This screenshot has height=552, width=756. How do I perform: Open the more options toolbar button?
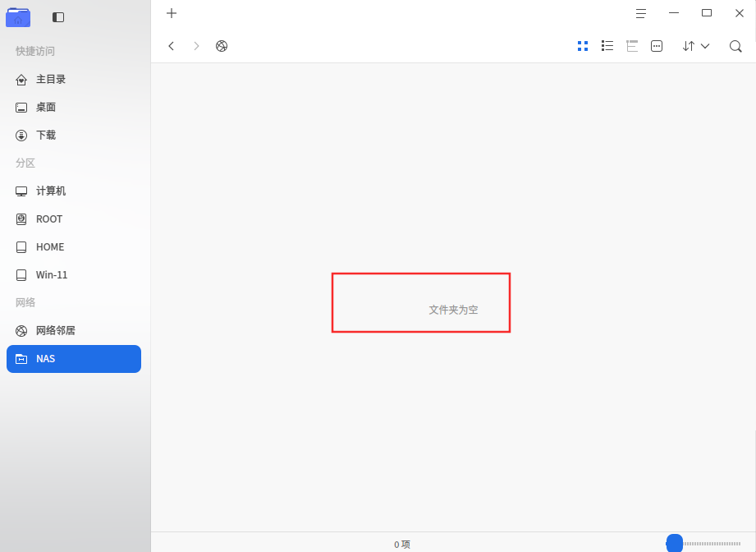(x=657, y=46)
